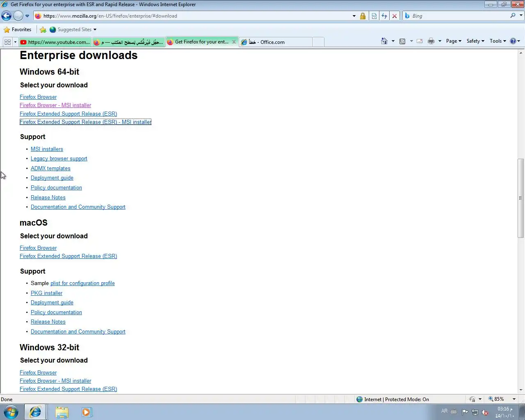The height and width of the screenshot is (420, 525).
Task: Click the Read Mail icon
Action: (x=420, y=41)
